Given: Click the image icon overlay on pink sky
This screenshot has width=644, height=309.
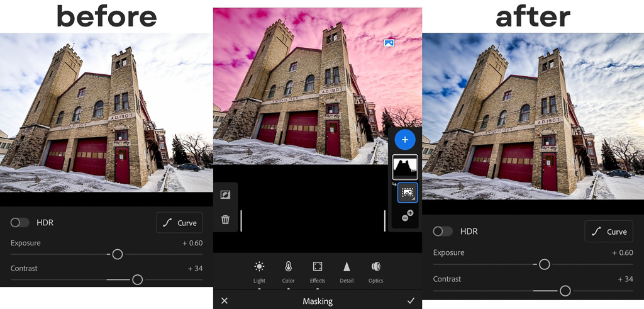Looking at the screenshot, I should click(389, 43).
